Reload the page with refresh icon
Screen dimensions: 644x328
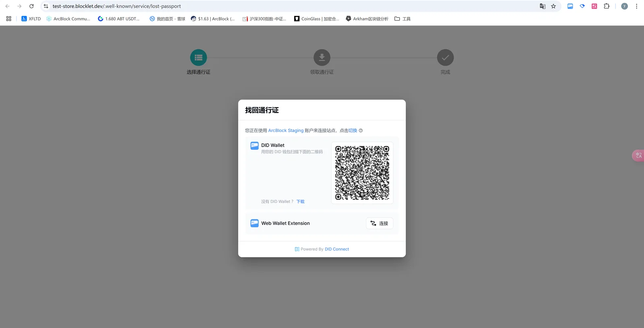pos(31,6)
